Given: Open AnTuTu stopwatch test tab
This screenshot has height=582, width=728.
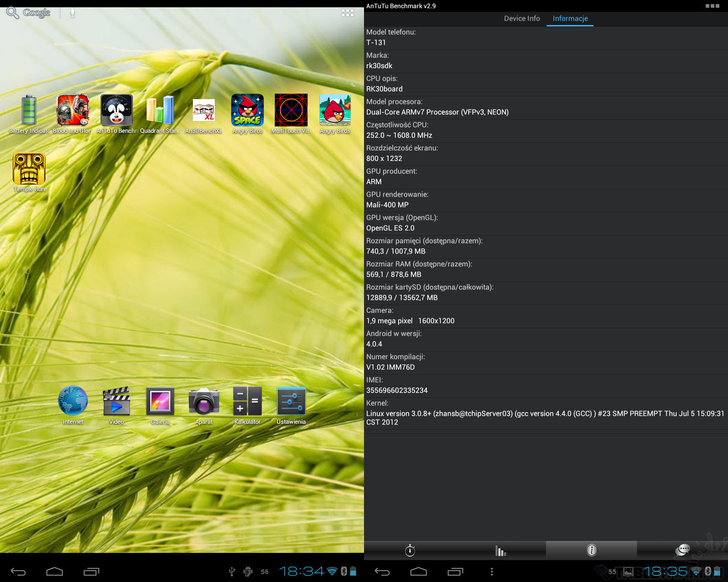Looking at the screenshot, I should (x=409, y=551).
